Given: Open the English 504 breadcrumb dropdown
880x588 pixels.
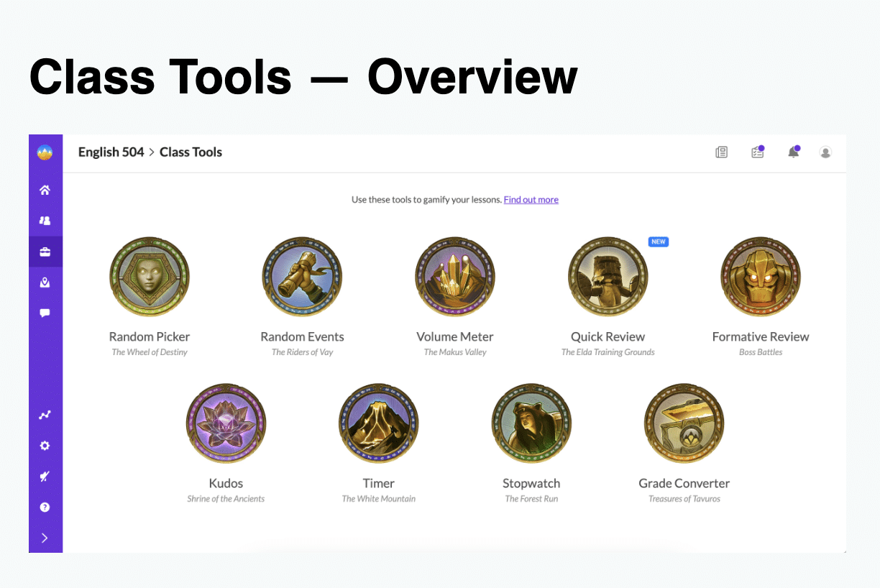Looking at the screenshot, I should pos(111,152).
